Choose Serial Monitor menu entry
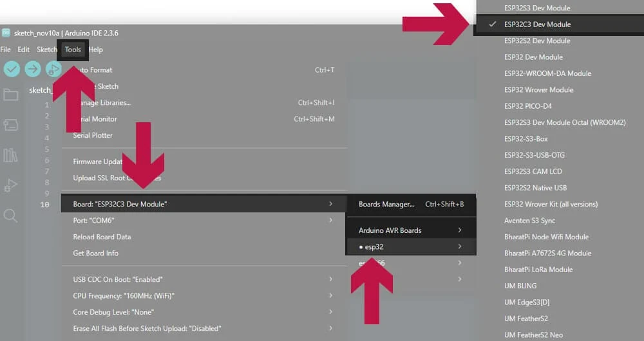This screenshot has width=644, height=341. pyautogui.click(x=204, y=119)
